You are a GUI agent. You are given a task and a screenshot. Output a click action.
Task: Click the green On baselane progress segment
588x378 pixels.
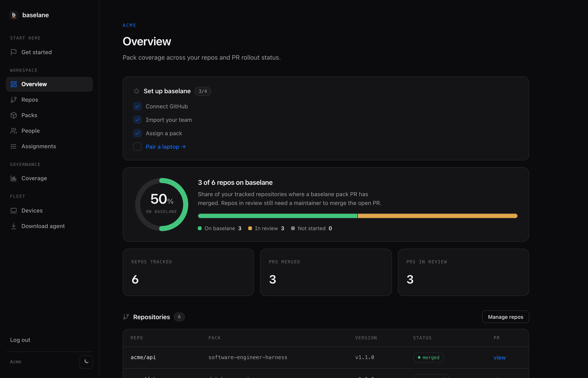point(278,216)
